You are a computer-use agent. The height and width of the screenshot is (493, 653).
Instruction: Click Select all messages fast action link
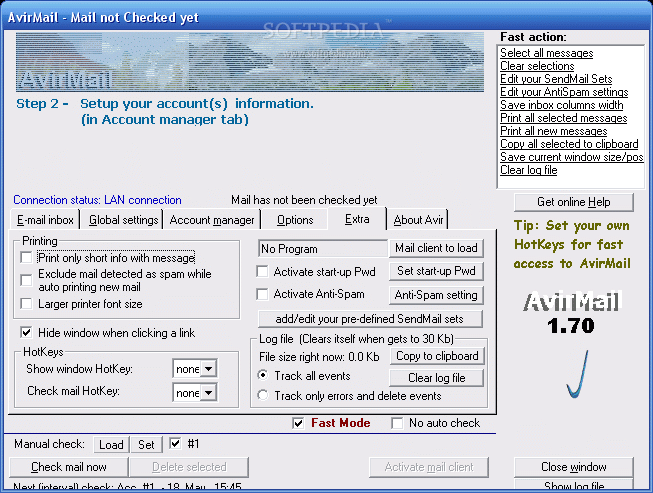pos(546,53)
